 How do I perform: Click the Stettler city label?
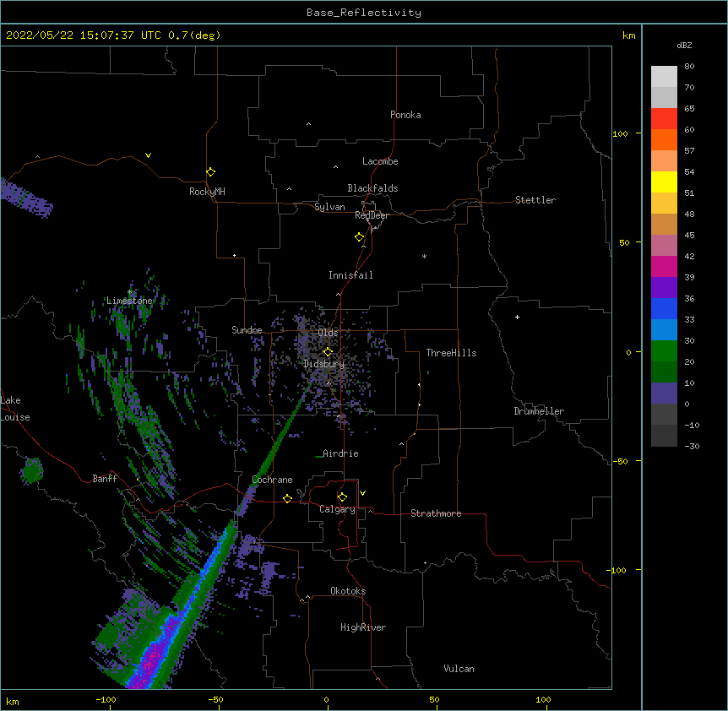pyautogui.click(x=535, y=200)
